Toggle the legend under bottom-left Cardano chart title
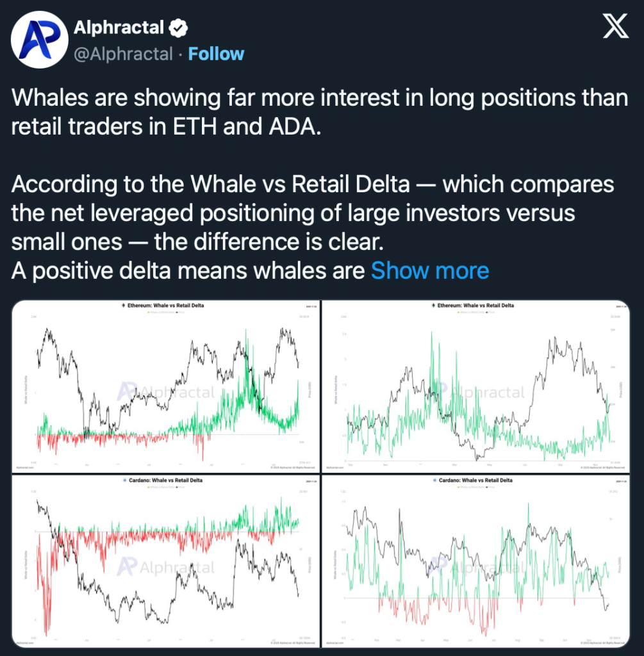This screenshot has height=656, width=644. [161, 487]
